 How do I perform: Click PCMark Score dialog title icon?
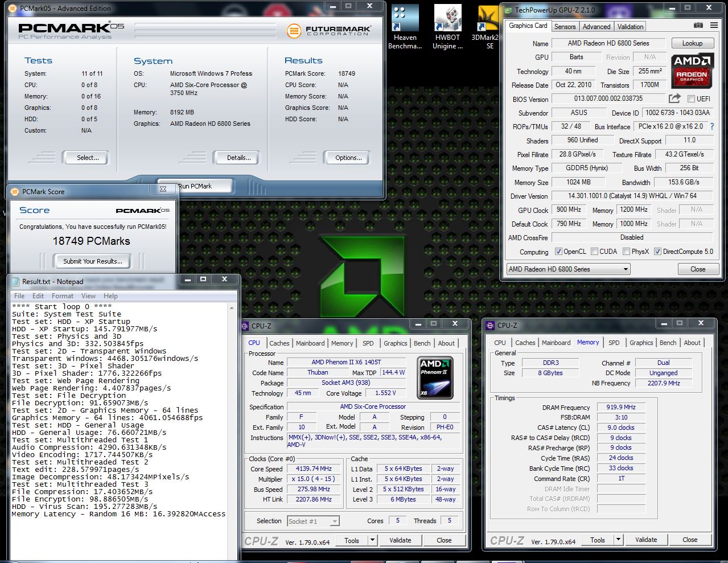pyautogui.click(x=15, y=192)
